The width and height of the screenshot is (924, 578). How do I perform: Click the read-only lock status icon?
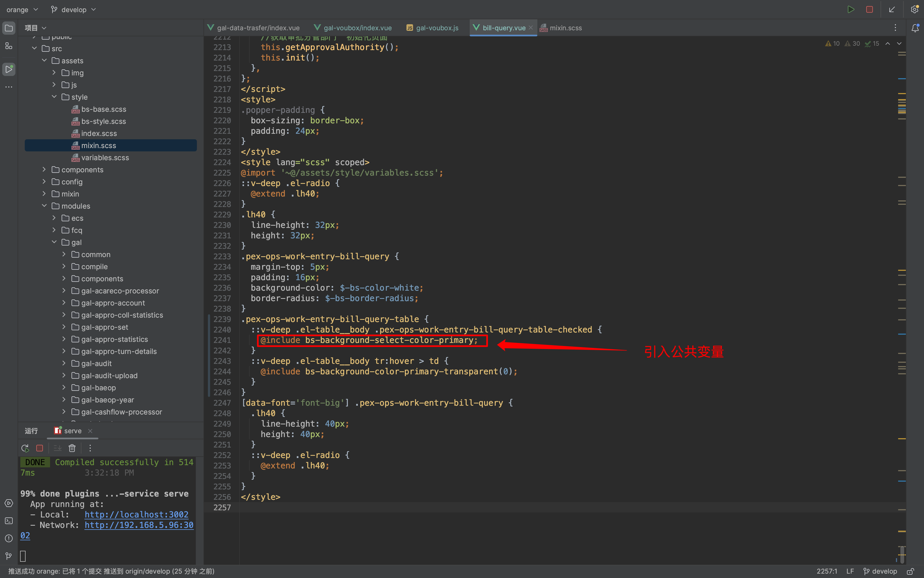[910, 571]
